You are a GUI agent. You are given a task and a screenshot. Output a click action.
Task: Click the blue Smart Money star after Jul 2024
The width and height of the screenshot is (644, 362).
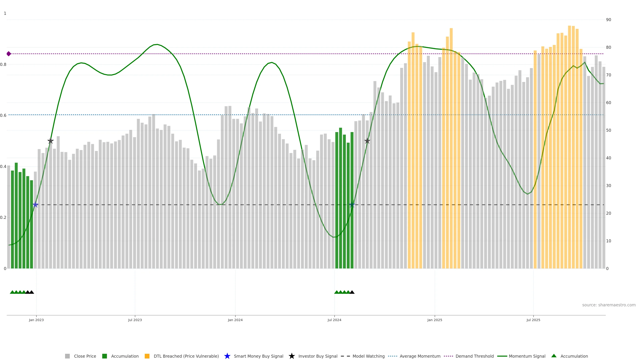(x=352, y=205)
